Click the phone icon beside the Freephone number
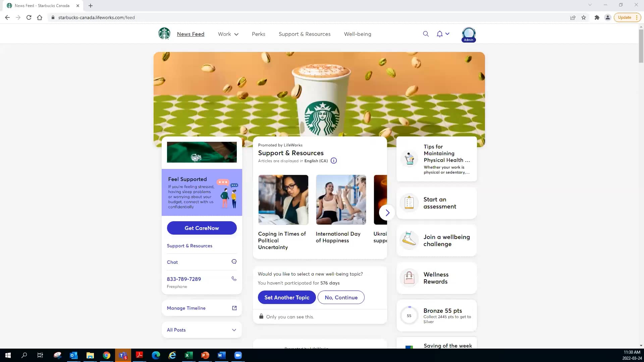 coord(234,279)
